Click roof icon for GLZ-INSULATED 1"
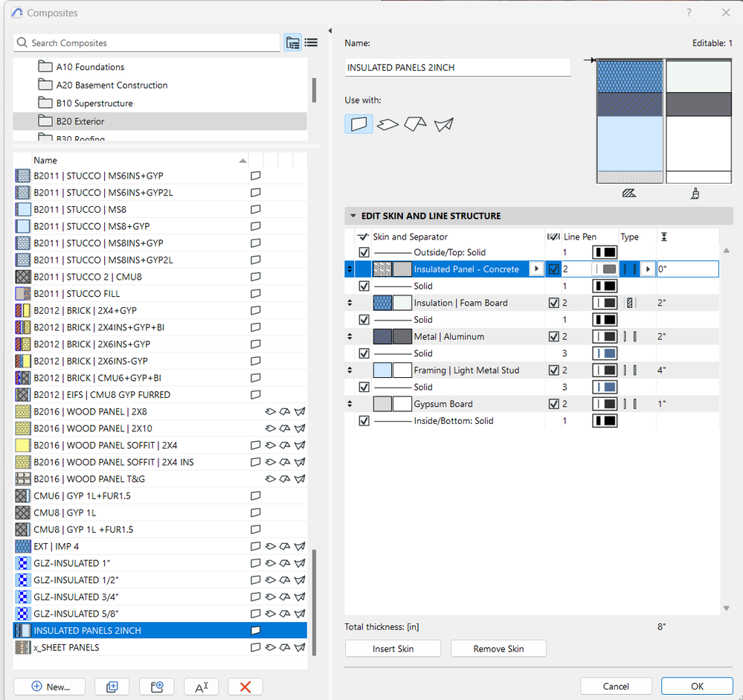Image resolution: width=743 pixels, height=700 pixels. point(285,563)
